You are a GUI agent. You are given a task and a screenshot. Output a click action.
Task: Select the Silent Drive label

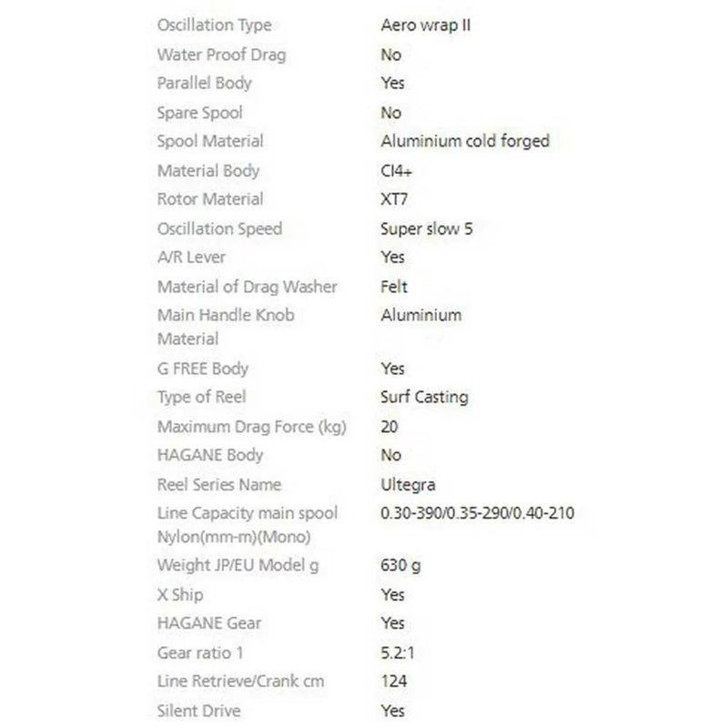click(198, 711)
